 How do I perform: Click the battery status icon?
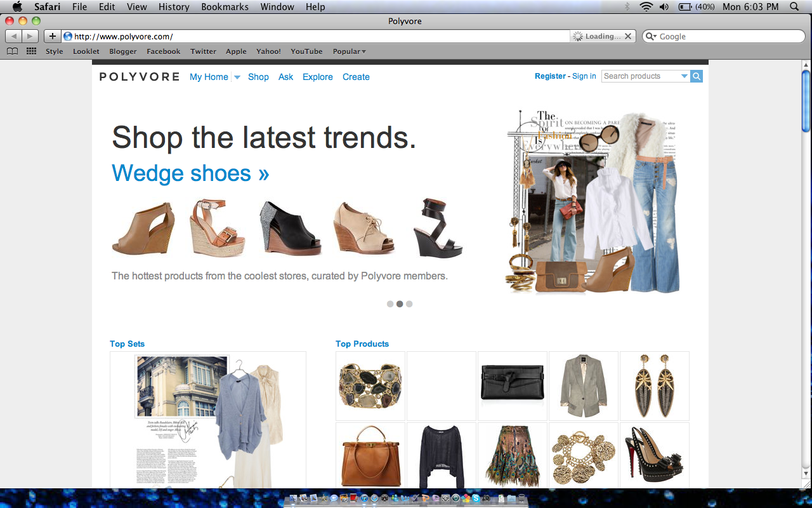point(685,6)
